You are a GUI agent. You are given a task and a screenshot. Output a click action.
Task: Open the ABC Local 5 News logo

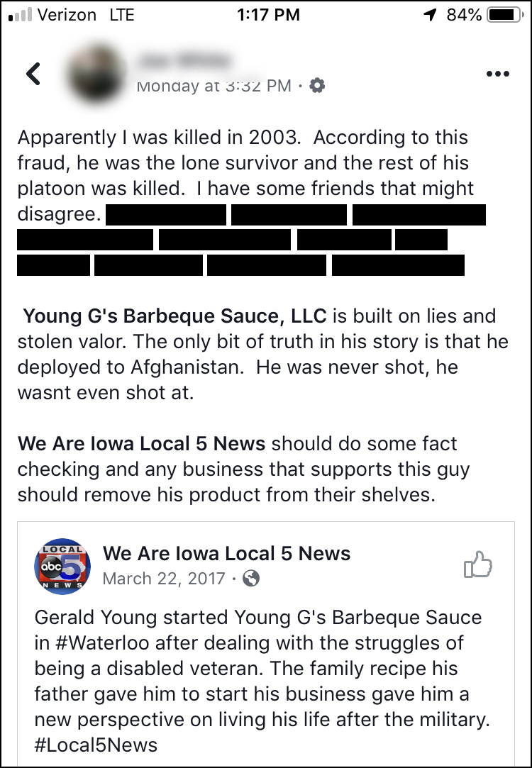click(62, 565)
